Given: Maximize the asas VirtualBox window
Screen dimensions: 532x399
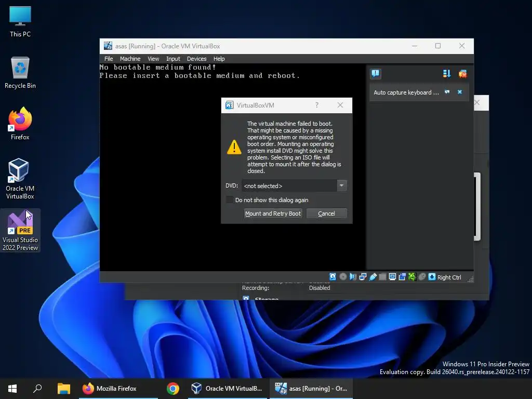Looking at the screenshot, I should 438,46.
